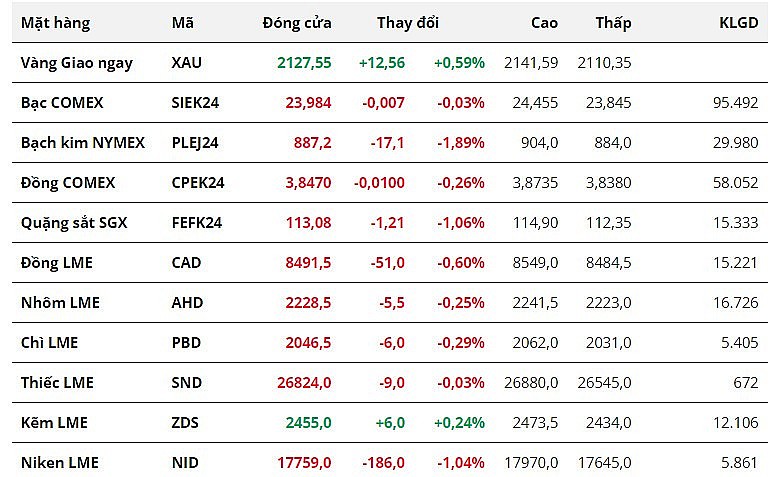This screenshot has width=779, height=477.
Task: Click the "Mã" column header
Action: [x=183, y=22]
